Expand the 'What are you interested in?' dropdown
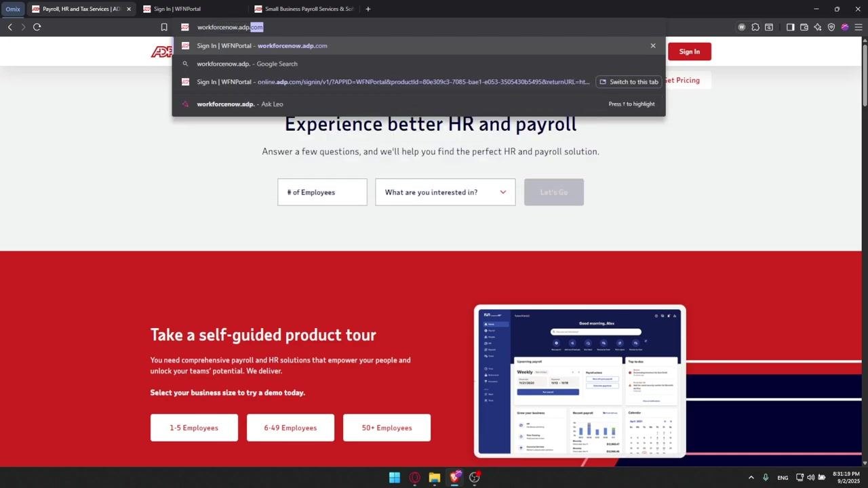This screenshot has height=488, width=868. (446, 192)
